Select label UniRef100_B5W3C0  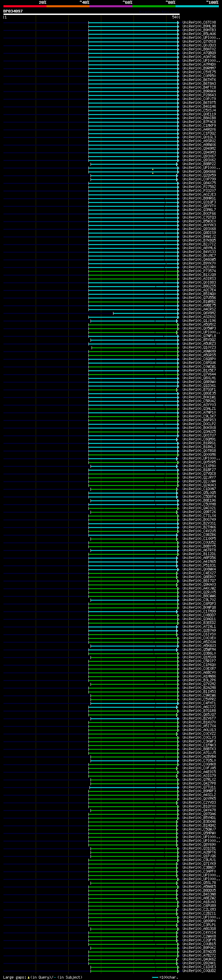pyautogui.click(x=199, y=221)
